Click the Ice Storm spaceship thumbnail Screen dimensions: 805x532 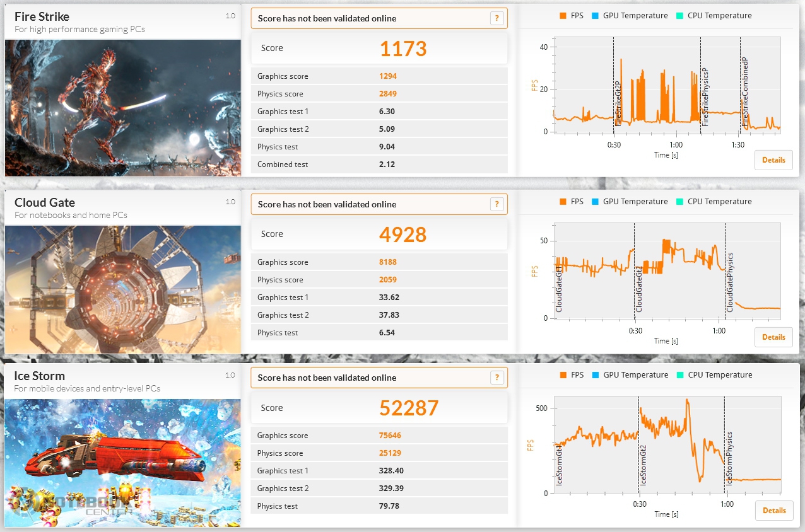[x=123, y=463]
